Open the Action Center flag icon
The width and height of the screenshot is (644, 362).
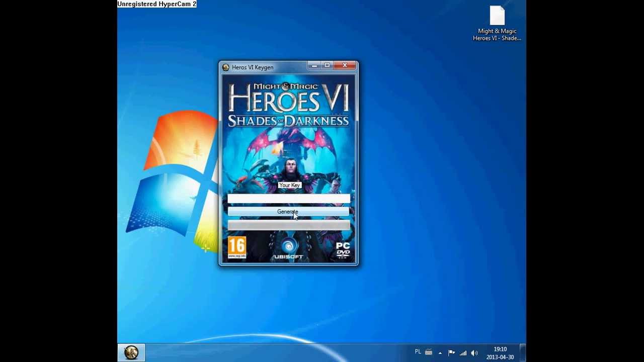[x=451, y=353]
